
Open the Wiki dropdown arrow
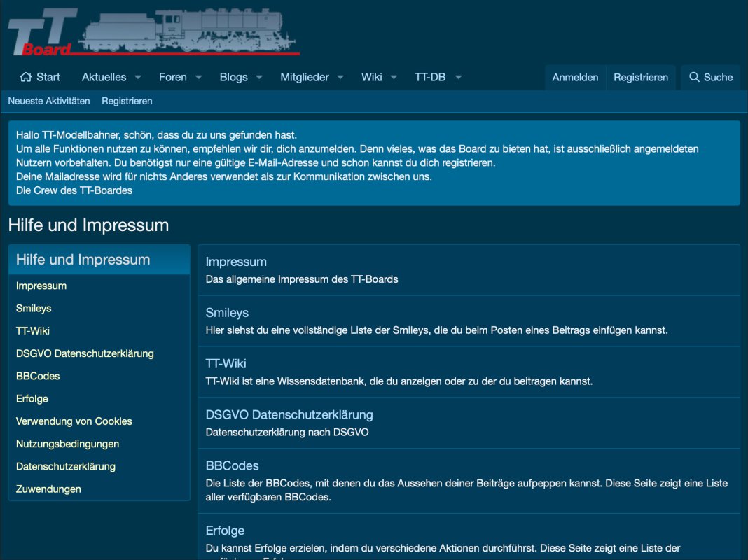point(394,77)
